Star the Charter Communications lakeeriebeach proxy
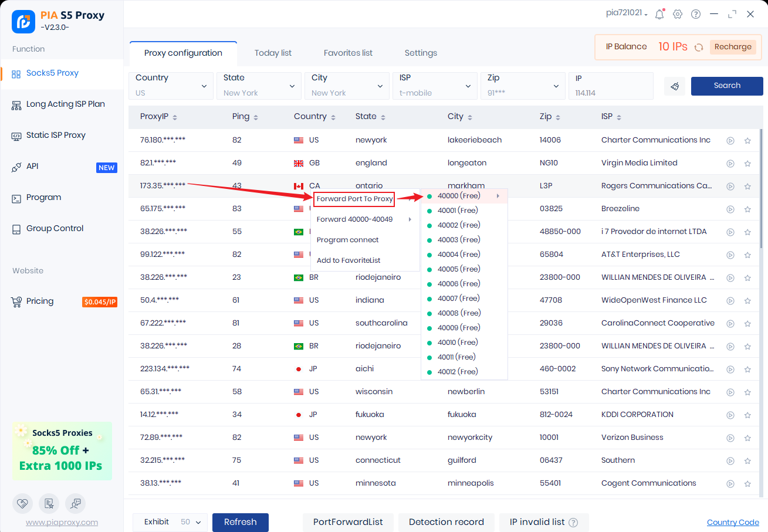Viewport: 768px width, 532px height. [747, 141]
